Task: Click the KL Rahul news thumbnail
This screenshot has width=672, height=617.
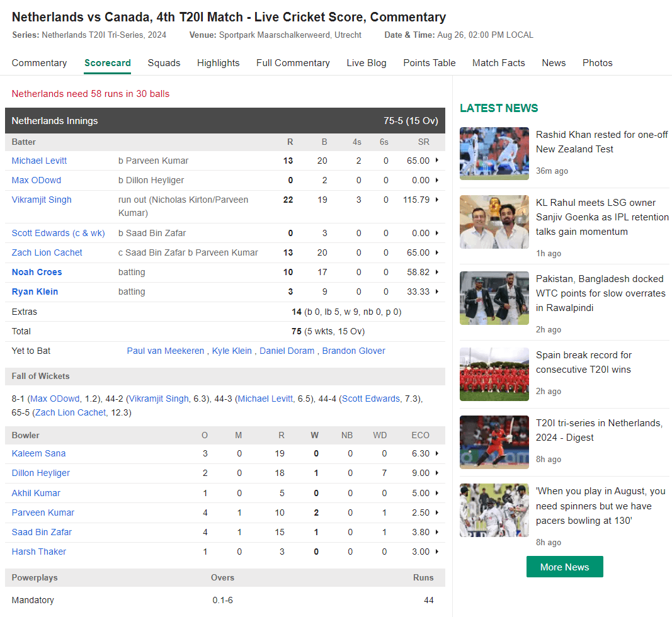Action: coord(494,222)
